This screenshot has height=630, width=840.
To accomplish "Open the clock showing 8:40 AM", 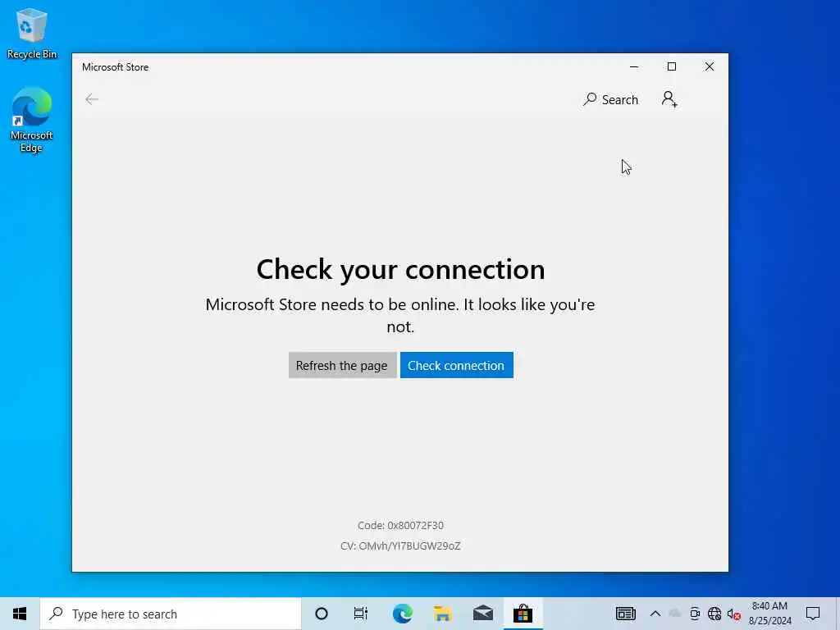I will click(x=769, y=614).
